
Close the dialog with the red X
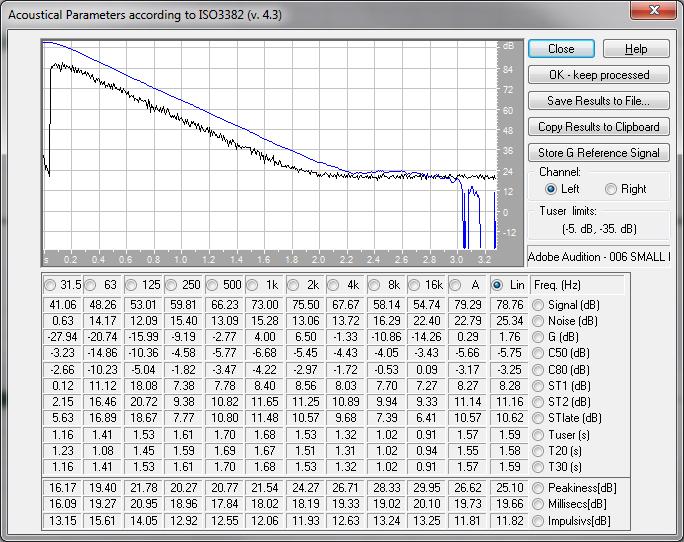[653, 10]
